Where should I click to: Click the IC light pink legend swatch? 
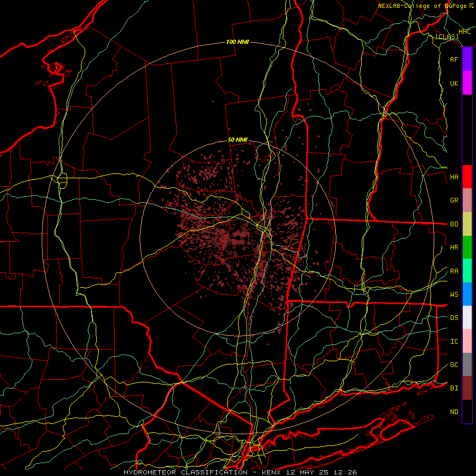(x=467, y=341)
